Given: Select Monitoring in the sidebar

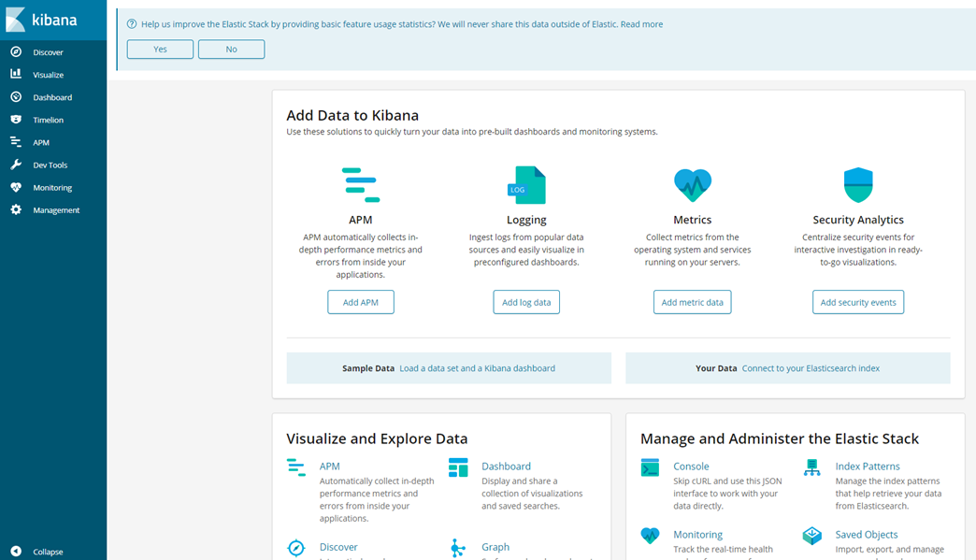Looking at the screenshot, I should pos(52,187).
